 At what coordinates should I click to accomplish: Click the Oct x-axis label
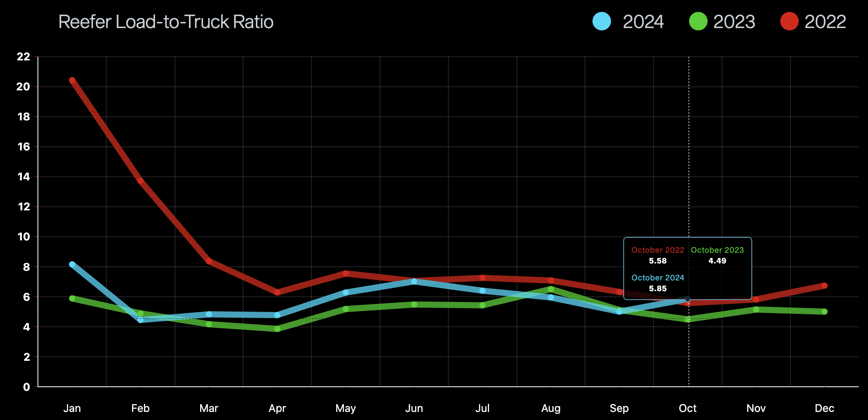coord(688,408)
